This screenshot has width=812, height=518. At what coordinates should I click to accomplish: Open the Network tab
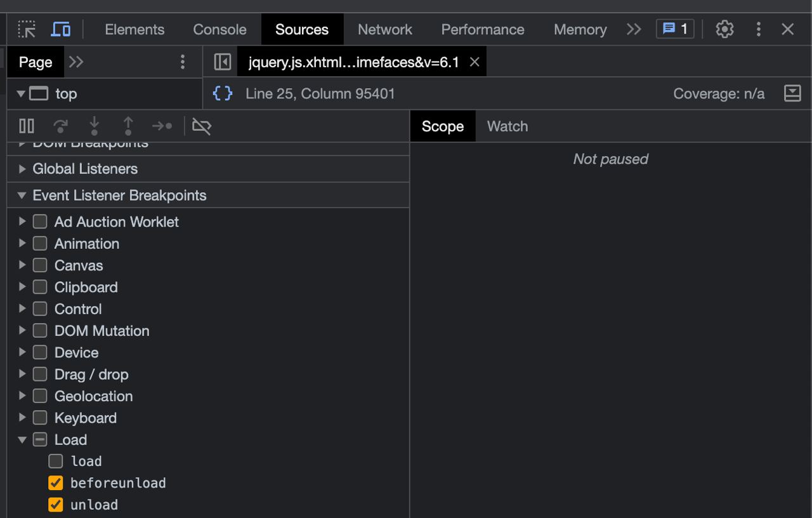pos(385,29)
